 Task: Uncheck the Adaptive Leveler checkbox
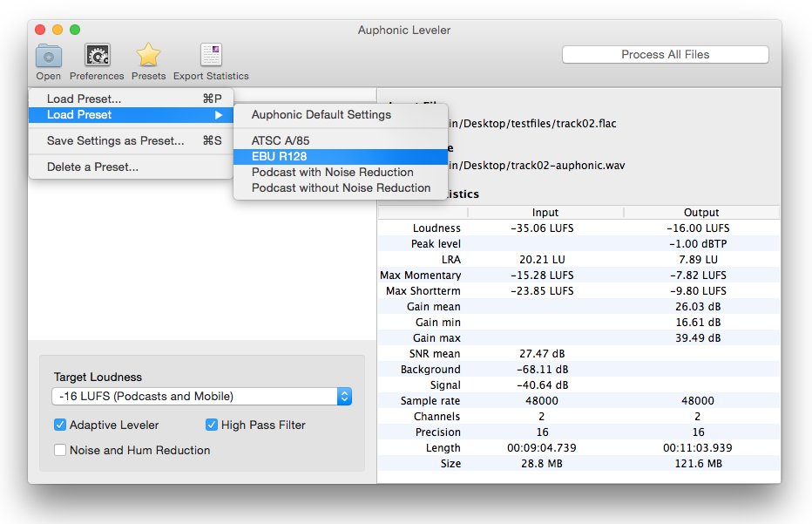(x=60, y=425)
